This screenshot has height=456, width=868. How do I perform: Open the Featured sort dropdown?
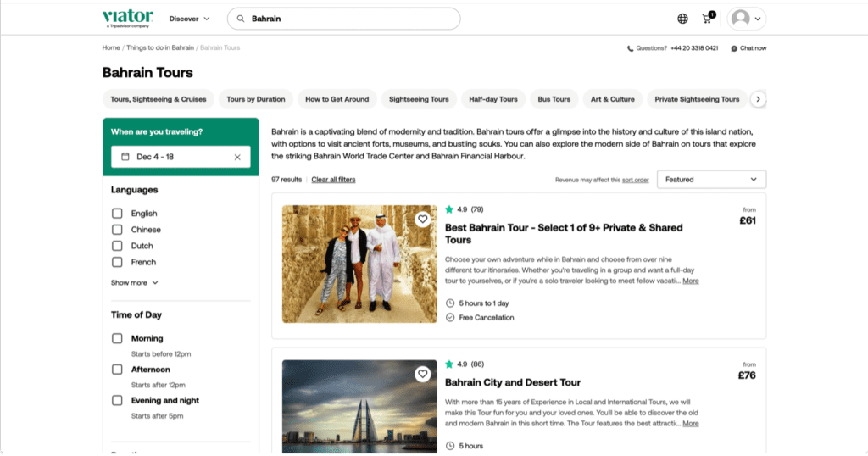(x=711, y=180)
